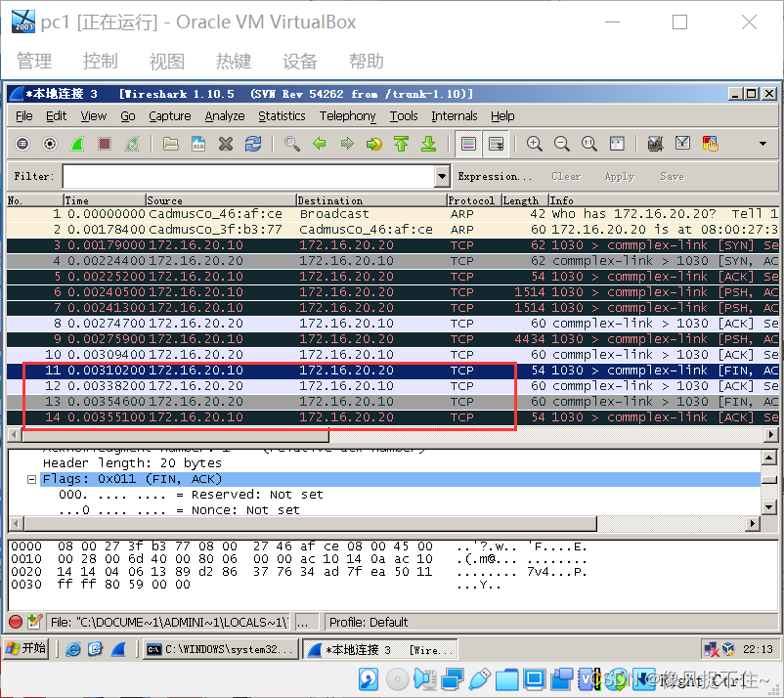Click the Apply filter button

[x=620, y=177]
